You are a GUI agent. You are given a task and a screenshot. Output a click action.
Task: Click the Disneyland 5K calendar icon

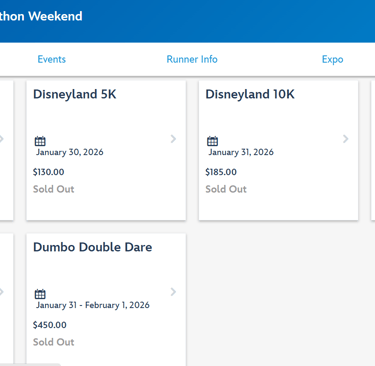tap(40, 141)
